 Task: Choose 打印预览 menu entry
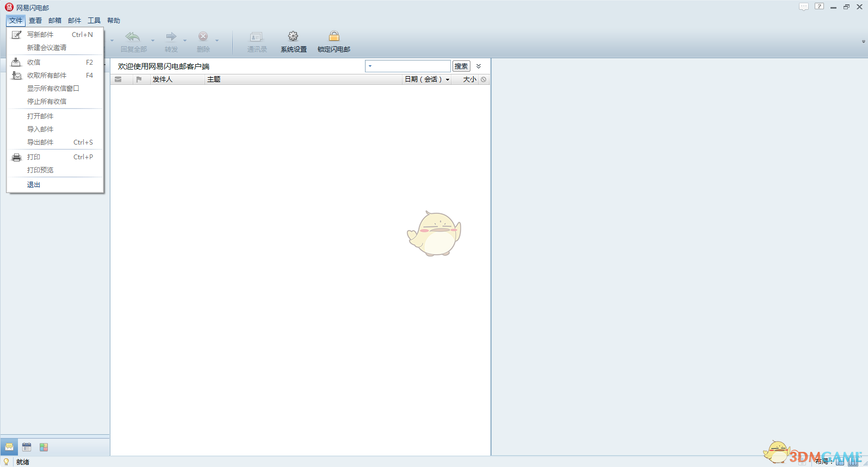(55, 170)
